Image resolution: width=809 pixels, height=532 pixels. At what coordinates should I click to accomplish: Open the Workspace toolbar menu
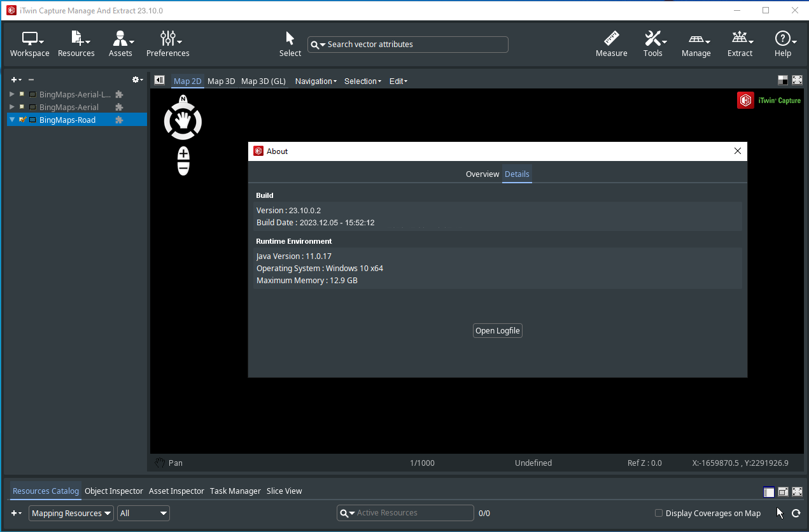[x=29, y=45]
